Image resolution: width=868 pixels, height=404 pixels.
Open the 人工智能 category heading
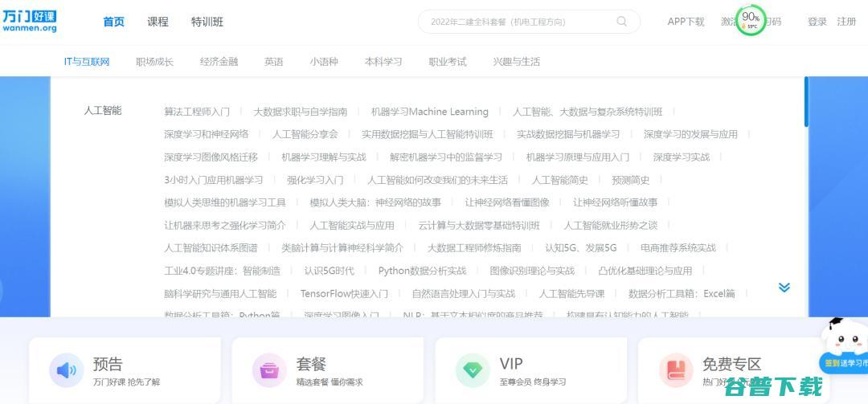pyautogui.click(x=102, y=111)
